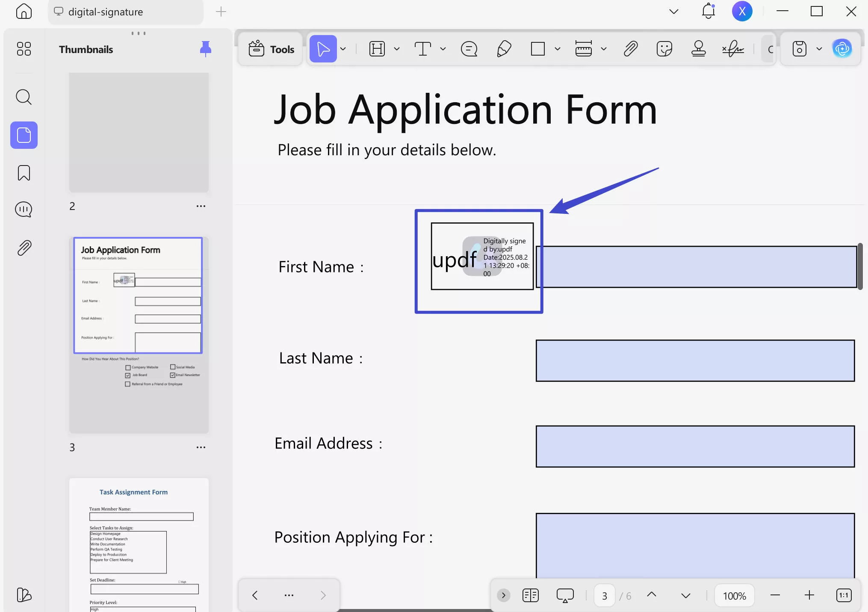Select the pencil highlighter tool
The width and height of the screenshot is (868, 612).
tap(504, 49)
